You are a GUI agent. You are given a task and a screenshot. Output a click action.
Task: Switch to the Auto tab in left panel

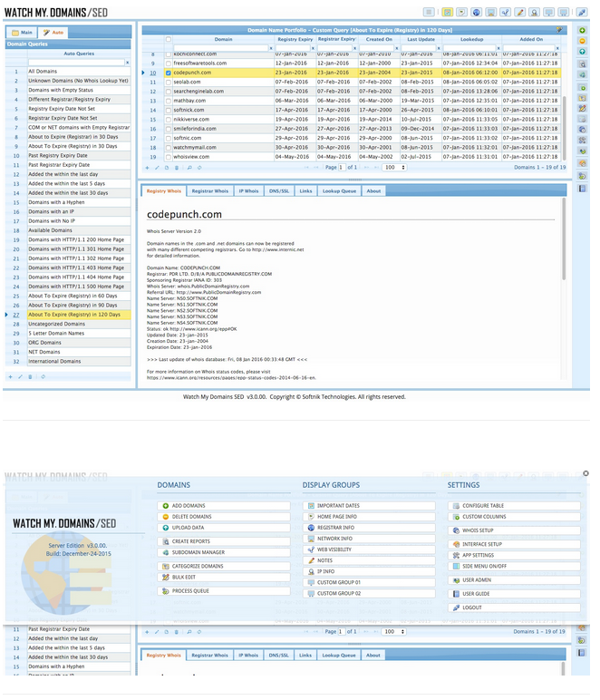[53, 33]
